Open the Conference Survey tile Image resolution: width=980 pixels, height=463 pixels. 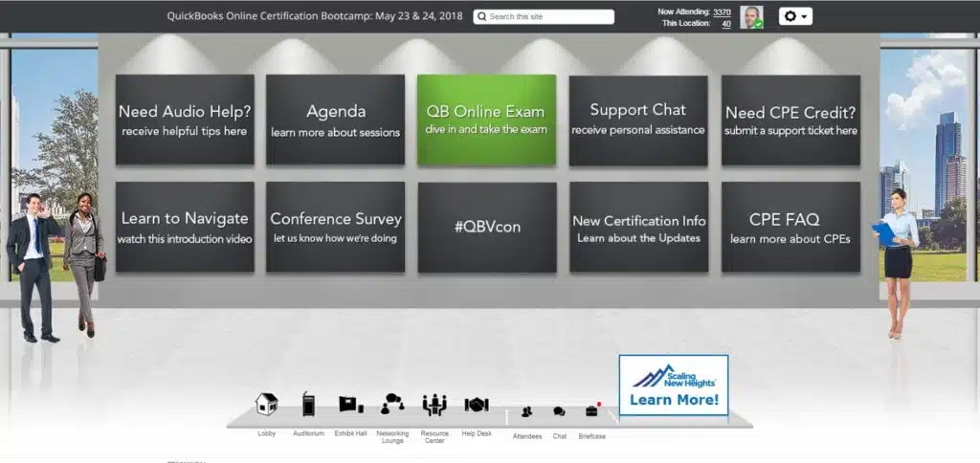tap(336, 227)
